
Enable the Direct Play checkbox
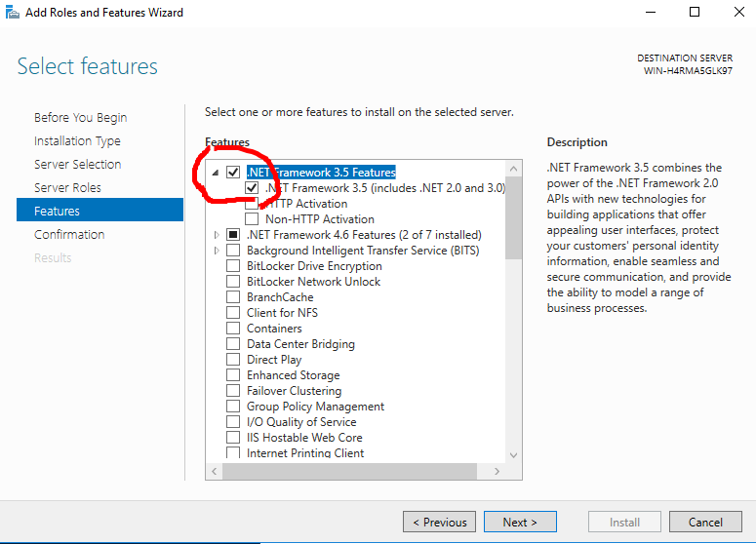(233, 360)
